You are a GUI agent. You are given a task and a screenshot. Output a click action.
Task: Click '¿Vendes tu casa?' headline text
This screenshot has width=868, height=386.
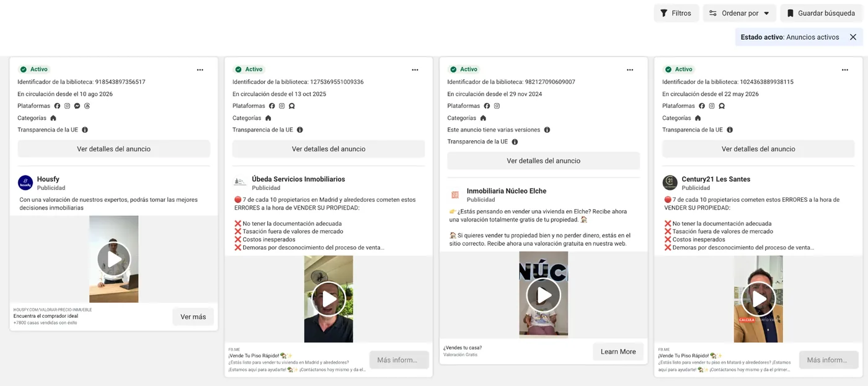(463, 348)
